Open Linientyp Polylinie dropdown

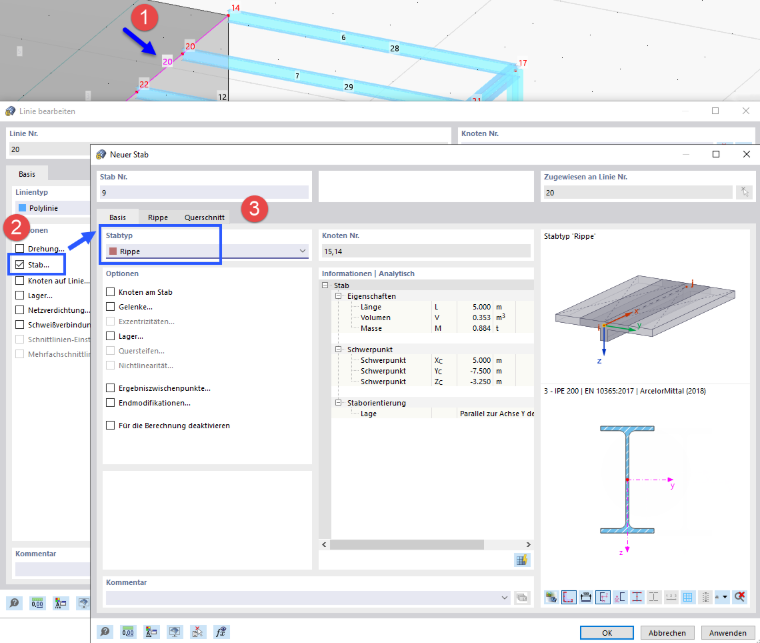pos(53,208)
